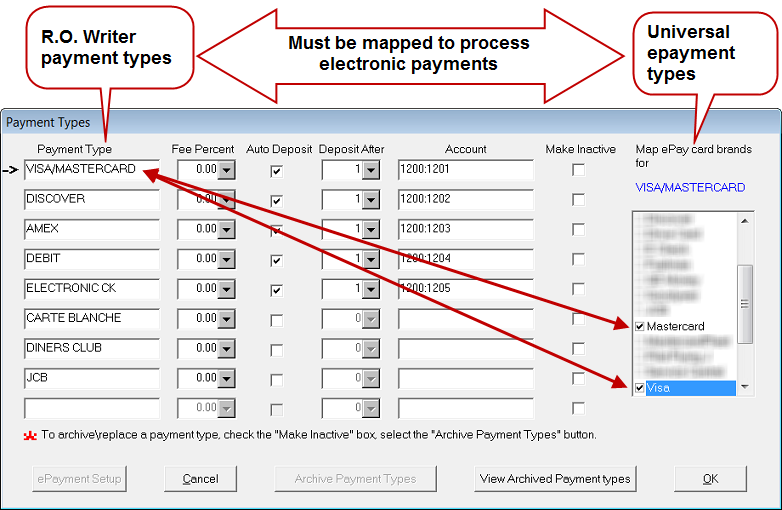The height and width of the screenshot is (510, 782).
Task: Uncheck the Mastercard ePay card brand
Action: click(x=640, y=326)
